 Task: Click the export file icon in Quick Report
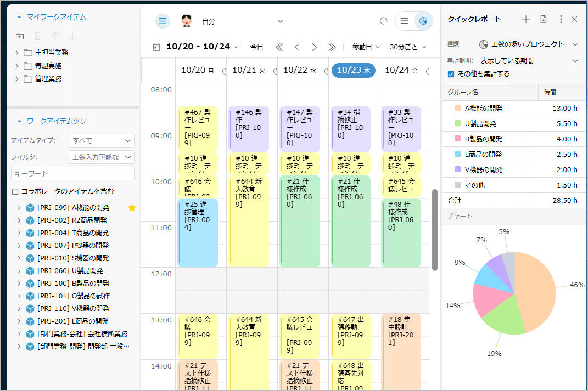[544, 19]
